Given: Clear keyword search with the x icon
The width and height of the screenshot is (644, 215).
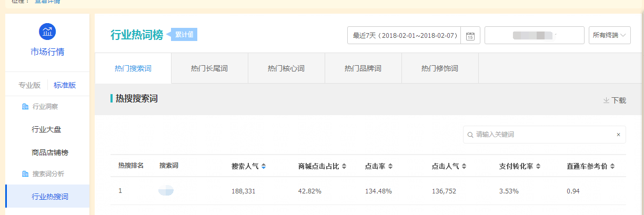Looking at the screenshot, I should [x=618, y=135].
